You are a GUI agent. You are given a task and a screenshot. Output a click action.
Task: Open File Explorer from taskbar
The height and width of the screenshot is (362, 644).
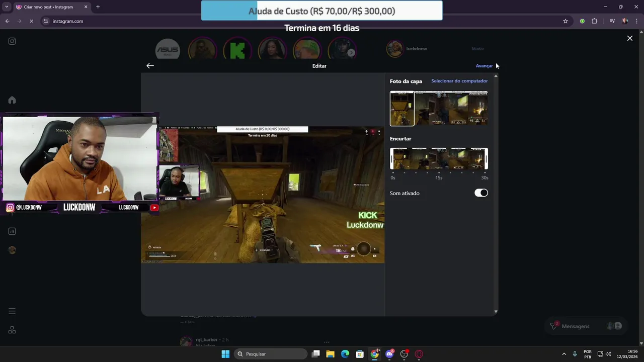click(x=330, y=354)
